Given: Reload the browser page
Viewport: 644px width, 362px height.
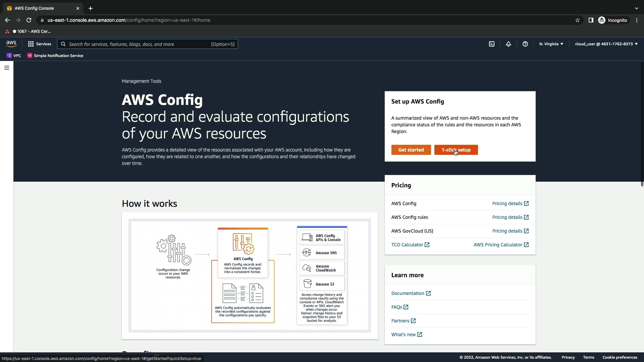Looking at the screenshot, I should click(29, 20).
